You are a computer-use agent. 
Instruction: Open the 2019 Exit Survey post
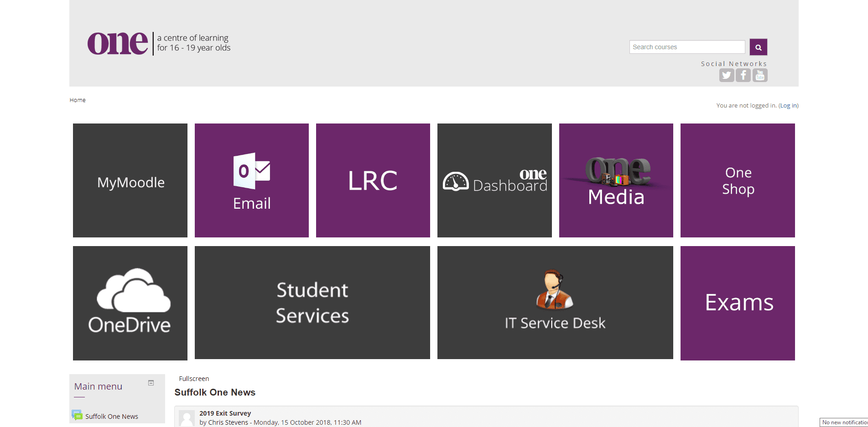pyautogui.click(x=225, y=413)
